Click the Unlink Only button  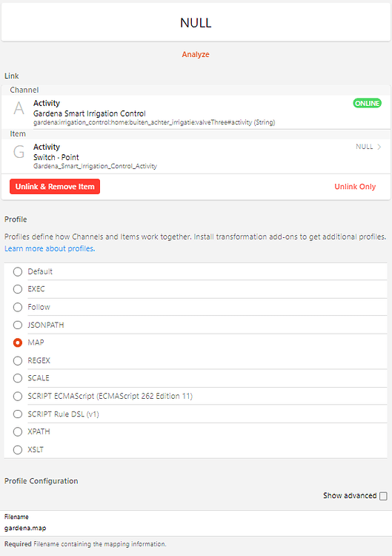355,187
